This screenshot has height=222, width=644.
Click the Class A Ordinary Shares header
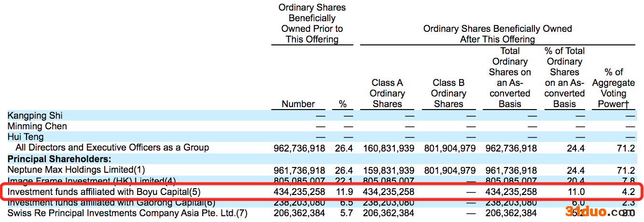tap(387, 94)
